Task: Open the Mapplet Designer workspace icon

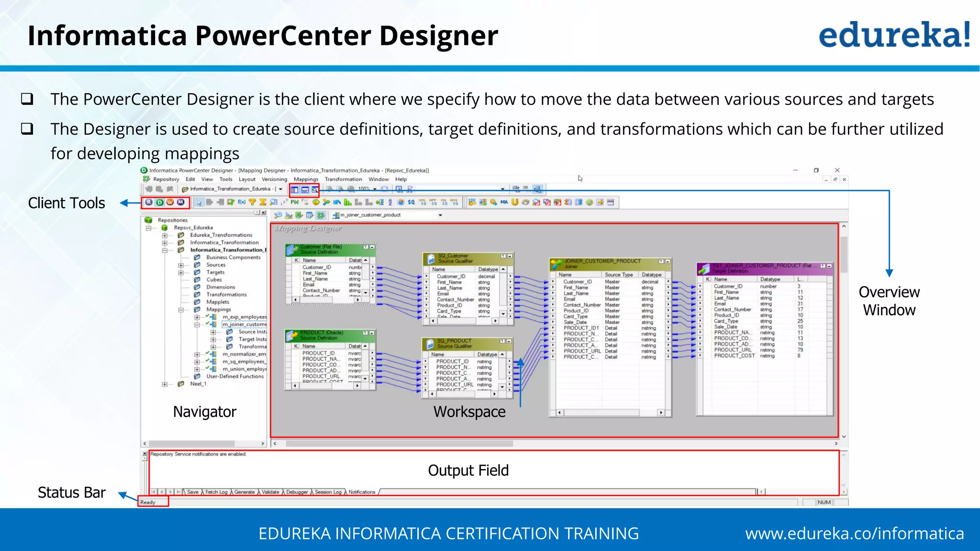Action: coord(310,215)
